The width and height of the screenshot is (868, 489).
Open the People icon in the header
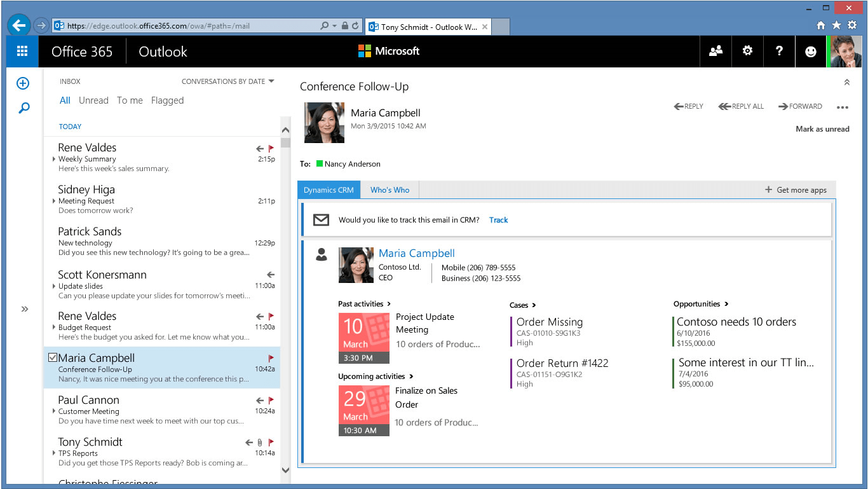click(715, 52)
